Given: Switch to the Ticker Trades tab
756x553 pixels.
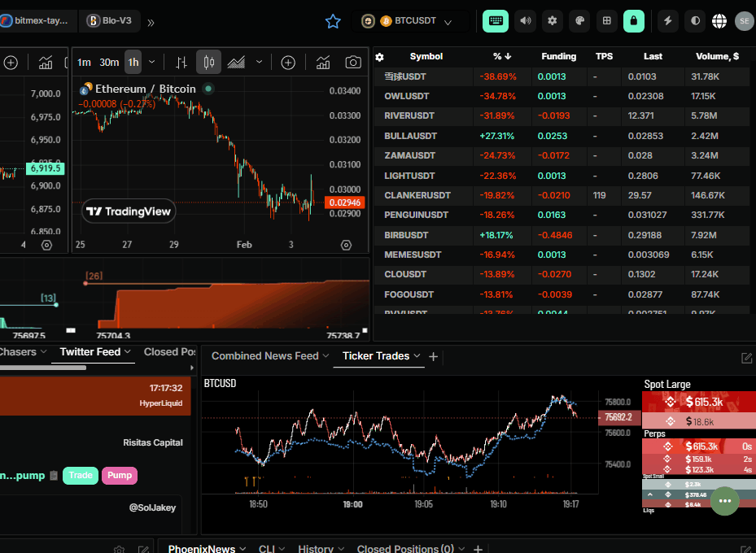Looking at the screenshot, I should click(x=375, y=356).
